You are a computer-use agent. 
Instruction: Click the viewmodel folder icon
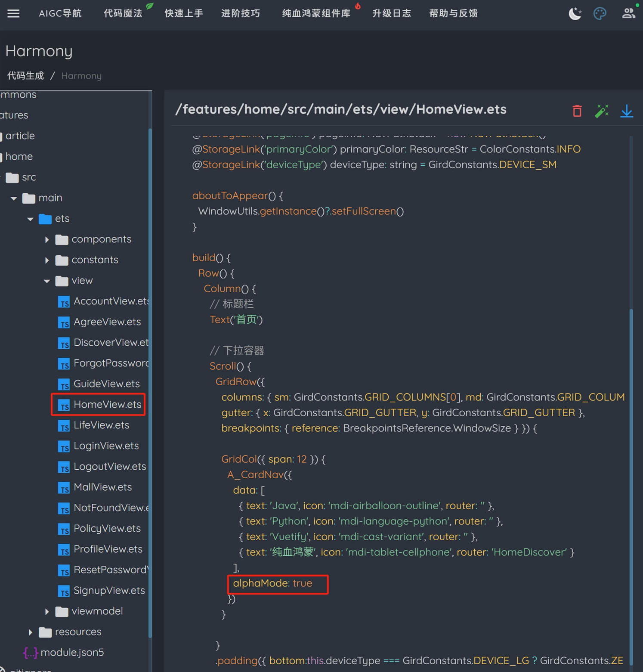[x=62, y=612]
